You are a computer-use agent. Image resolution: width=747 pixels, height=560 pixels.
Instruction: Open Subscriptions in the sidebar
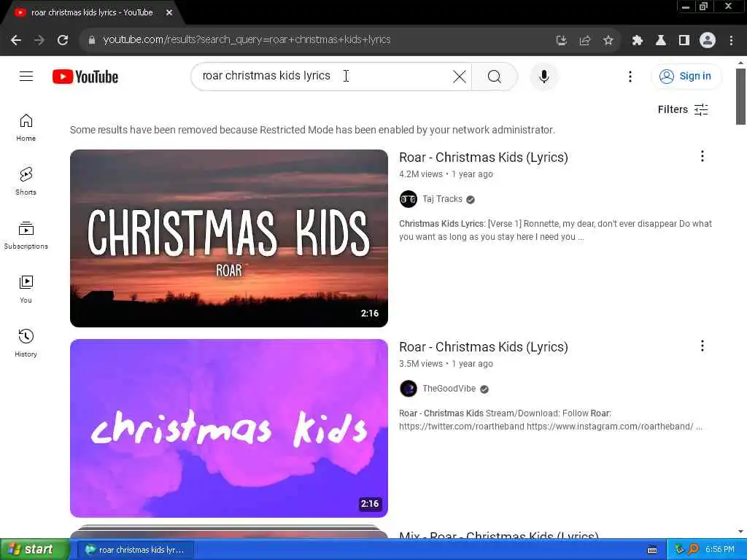(26, 236)
